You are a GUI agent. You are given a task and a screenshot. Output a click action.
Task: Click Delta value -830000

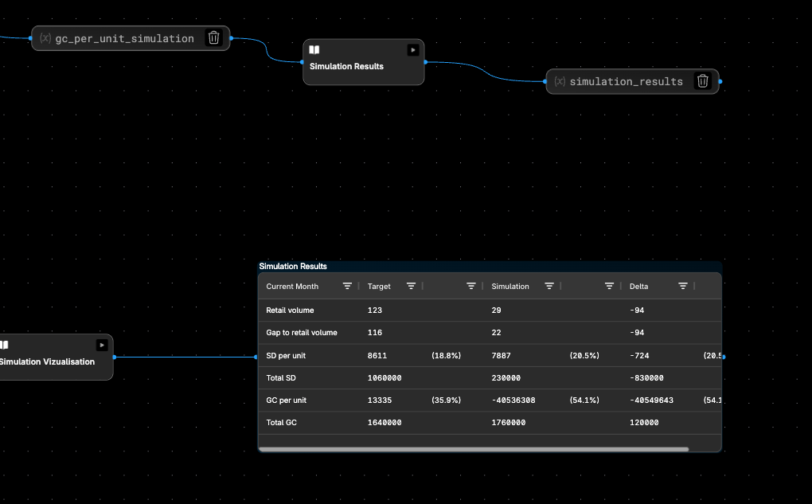[646, 378]
